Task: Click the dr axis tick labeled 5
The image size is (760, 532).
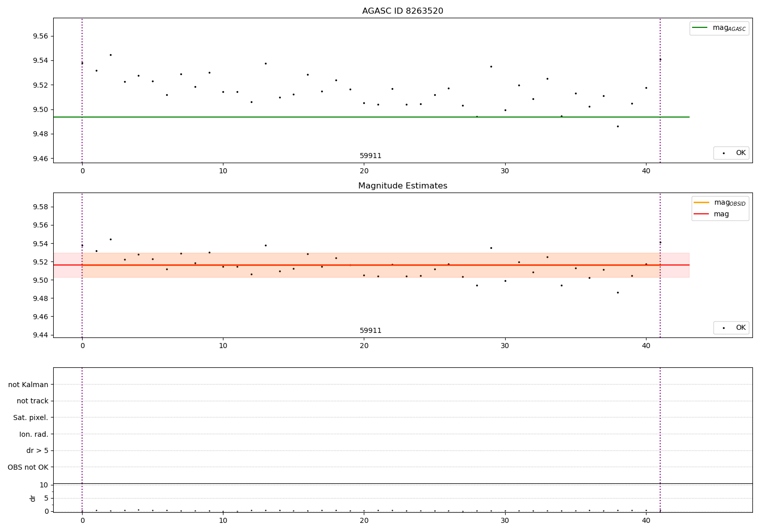Action: point(46,498)
